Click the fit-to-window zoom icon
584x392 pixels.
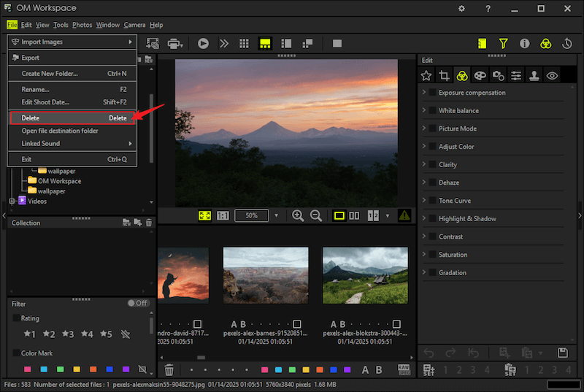204,215
